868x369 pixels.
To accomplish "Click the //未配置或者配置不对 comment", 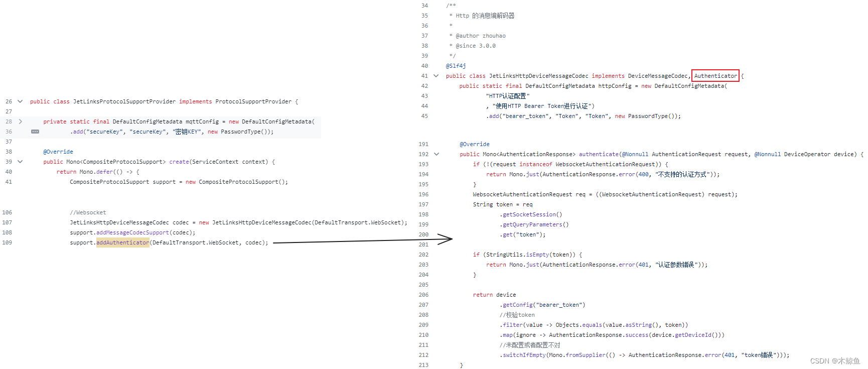I will click(530, 345).
